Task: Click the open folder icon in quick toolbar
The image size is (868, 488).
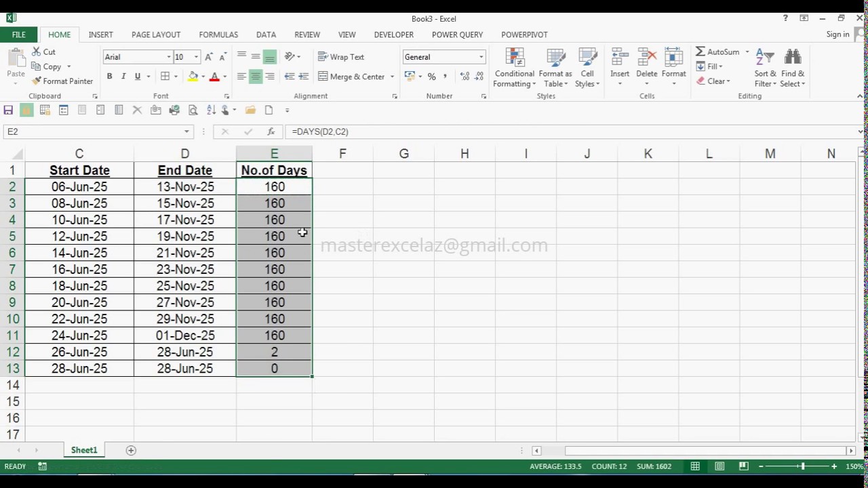Action: click(x=250, y=110)
